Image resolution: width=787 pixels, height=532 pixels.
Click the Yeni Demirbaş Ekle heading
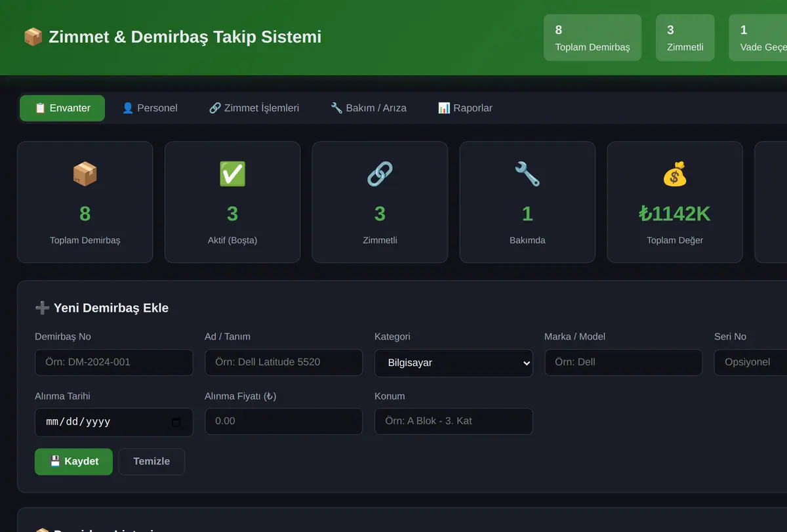coord(111,308)
